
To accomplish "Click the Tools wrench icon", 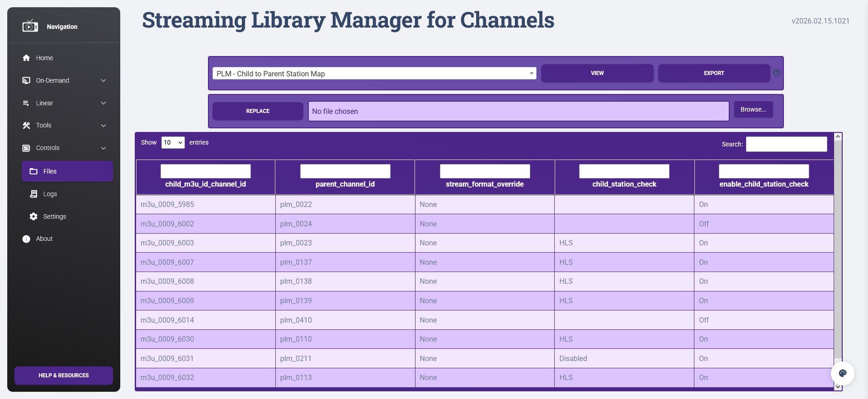I will click(26, 126).
